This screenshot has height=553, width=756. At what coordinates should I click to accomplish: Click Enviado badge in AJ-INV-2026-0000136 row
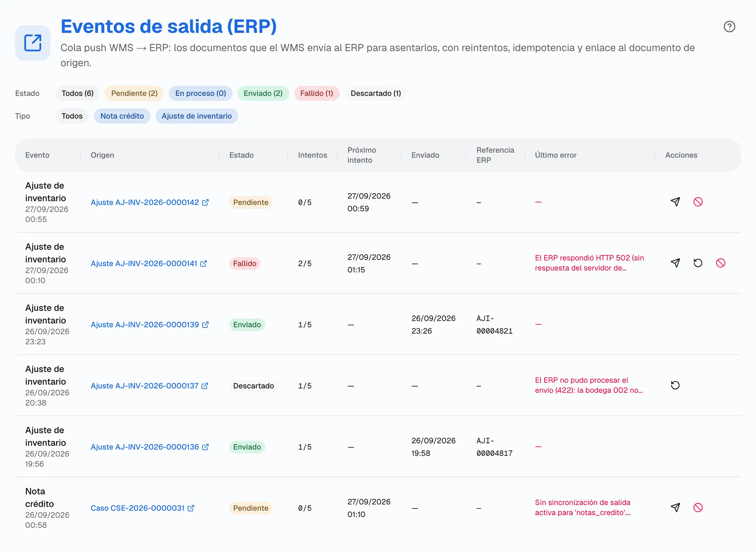pyautogui.click(x=247, y=447)
